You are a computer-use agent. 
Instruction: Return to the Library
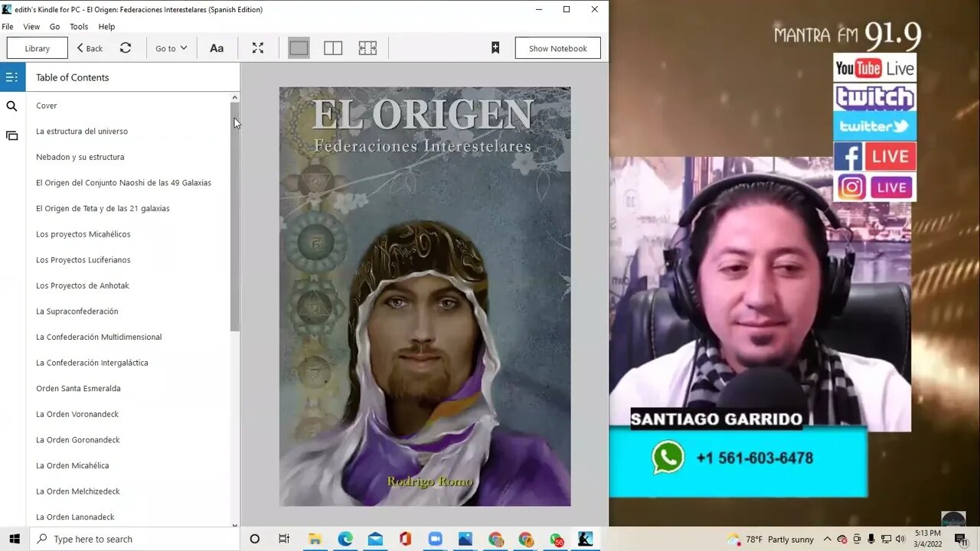37,48
